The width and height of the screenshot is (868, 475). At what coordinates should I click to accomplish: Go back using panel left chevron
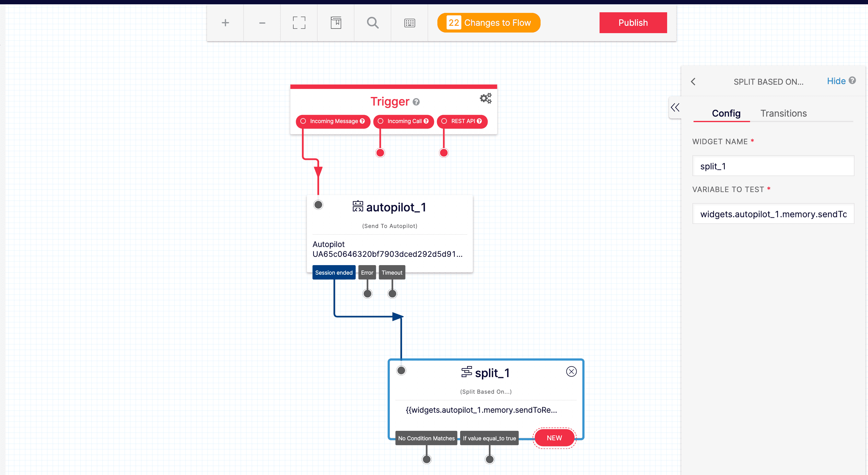pyautogui.click(x=693, y=82)
